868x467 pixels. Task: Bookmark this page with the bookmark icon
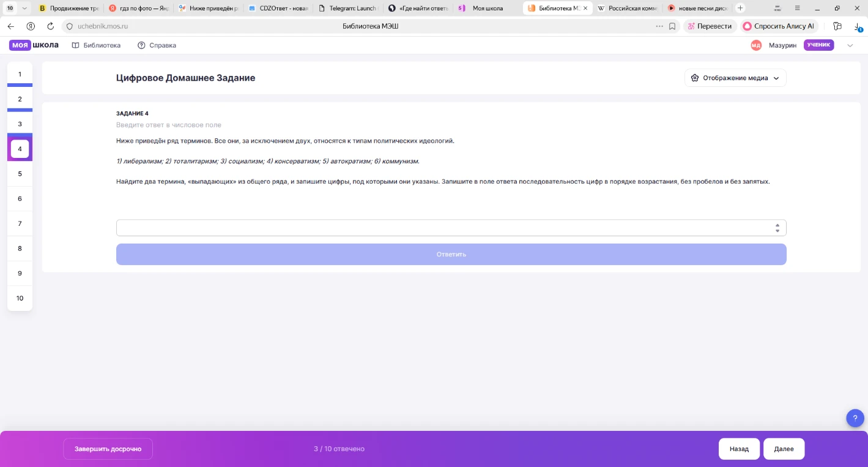[x=672, y=26]
